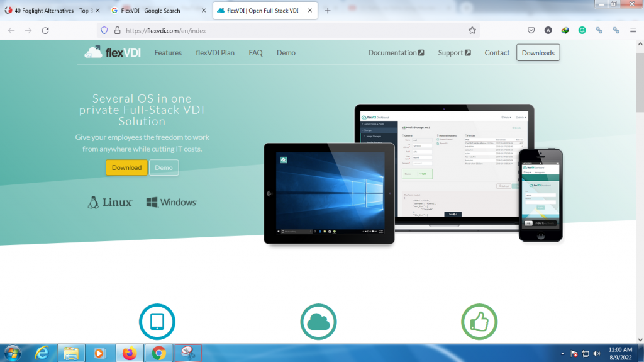This screenshot has width=644, height=362.
Task: Click the tablet device image
Action: click(x=329, y=193)
